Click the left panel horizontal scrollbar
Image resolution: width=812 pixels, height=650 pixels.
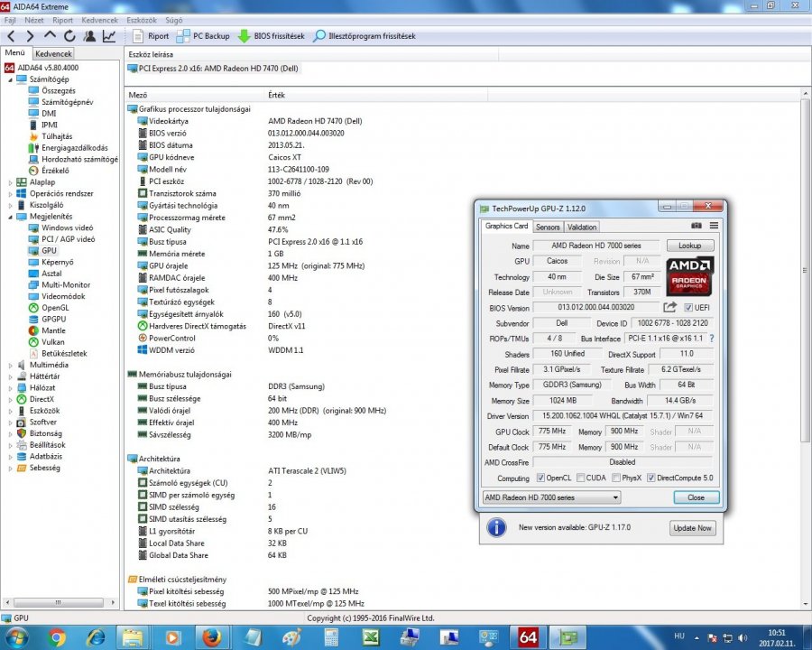coord(60,603)
